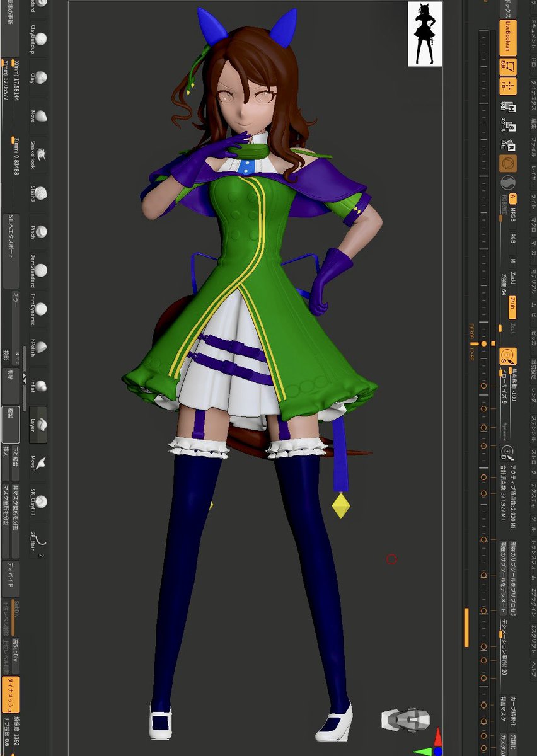Switch to Scale (スケール) gizmo mode
537x756 pixels.
508,126
